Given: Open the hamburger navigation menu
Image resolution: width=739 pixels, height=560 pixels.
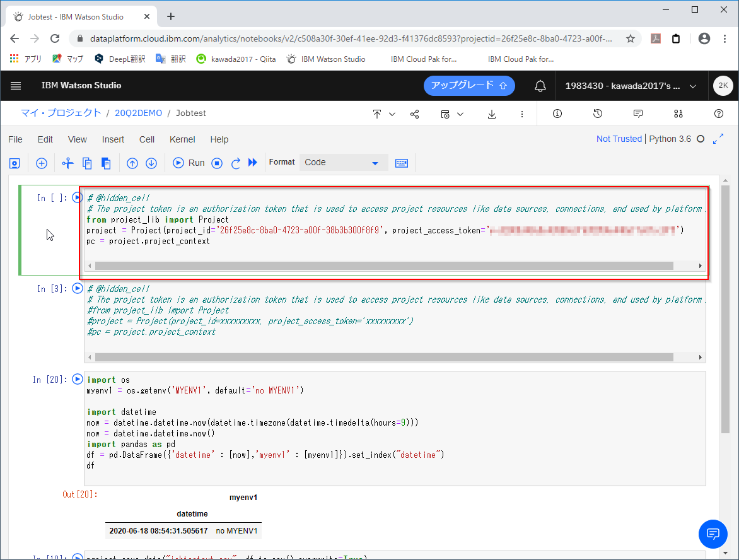Looking at the screenshot, I should coord(16,85).
